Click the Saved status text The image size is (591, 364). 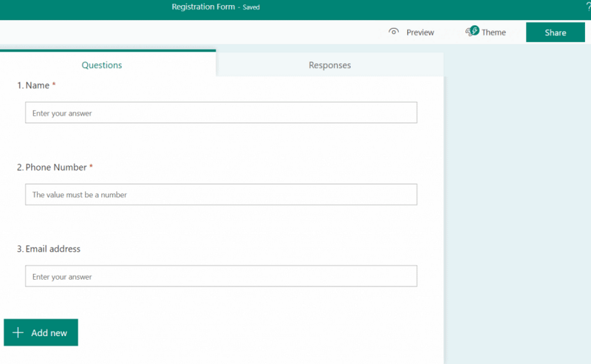click(x=251, y=7)
